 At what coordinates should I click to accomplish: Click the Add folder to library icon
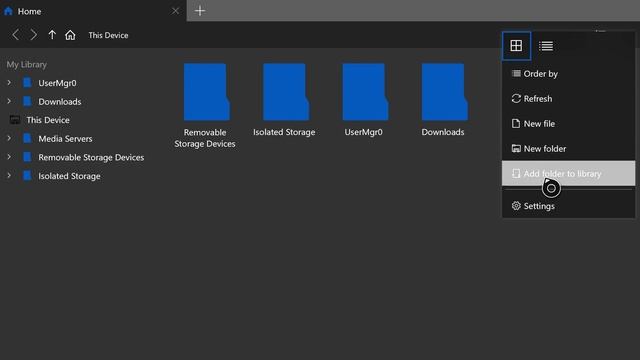[516, 173]
